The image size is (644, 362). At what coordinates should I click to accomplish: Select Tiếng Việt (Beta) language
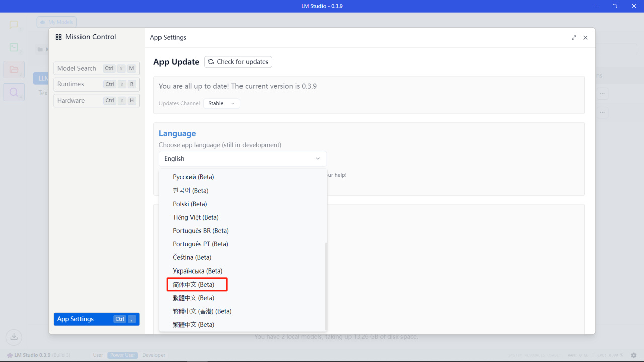tap(243, 217)
